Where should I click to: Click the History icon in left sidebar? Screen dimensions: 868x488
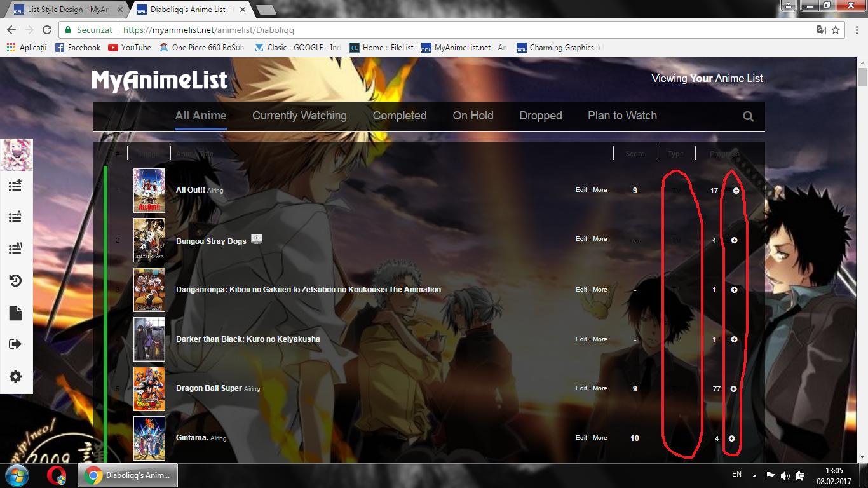[16, 280]
